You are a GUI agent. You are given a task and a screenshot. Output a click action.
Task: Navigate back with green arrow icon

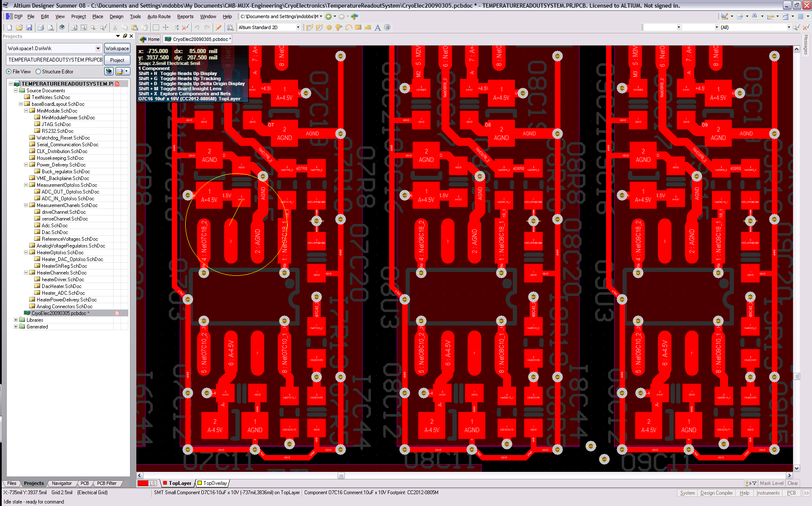coord(328,16)
